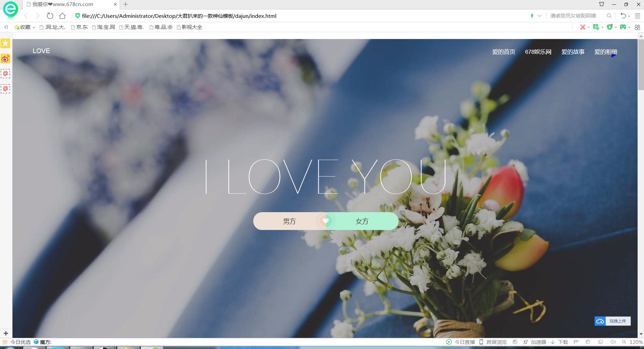The width and height of the screenshot is (644, 349).
Task: Open the extensions manager grid icon
Action: coord(637,27)
